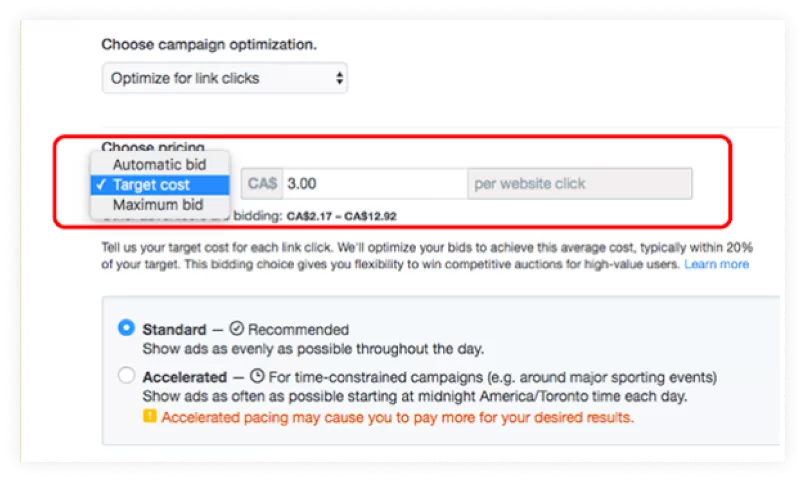Select the Accelerated pacing radio button
Image resolution: width=805 pixels, height=482 pixels.
[126, 376]
